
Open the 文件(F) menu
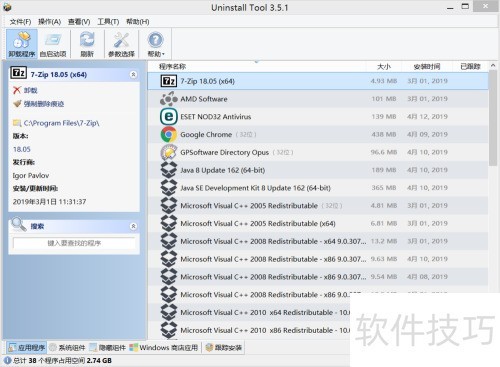click(x=20, y=22)
